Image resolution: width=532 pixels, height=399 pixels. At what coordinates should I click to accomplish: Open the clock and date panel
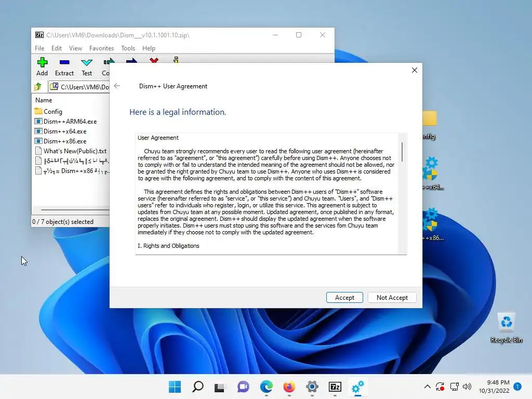click(494, 387)
